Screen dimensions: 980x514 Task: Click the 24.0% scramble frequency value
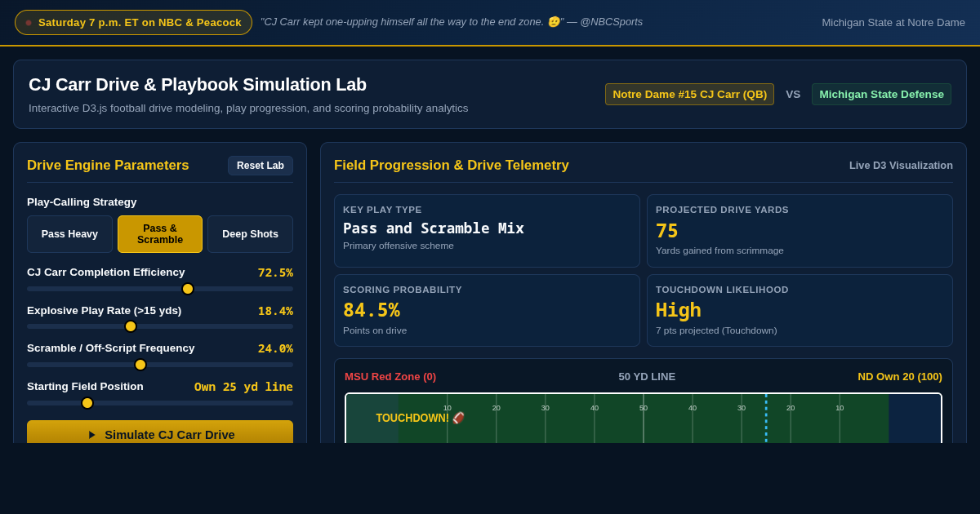[275, 348]
